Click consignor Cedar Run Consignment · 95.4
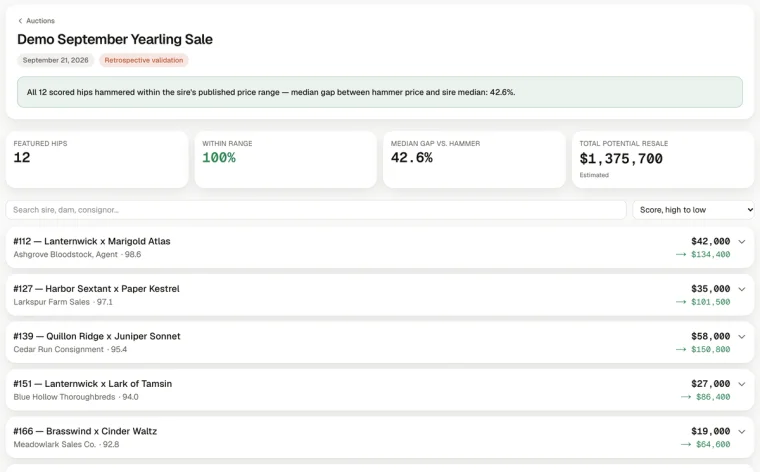 pos(70,349)
